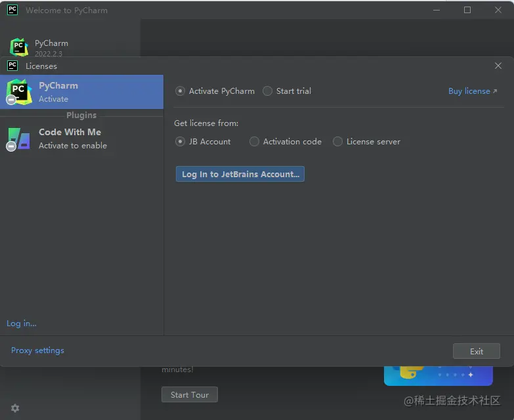Open settings gear in Welcome window

coord(15,408)
